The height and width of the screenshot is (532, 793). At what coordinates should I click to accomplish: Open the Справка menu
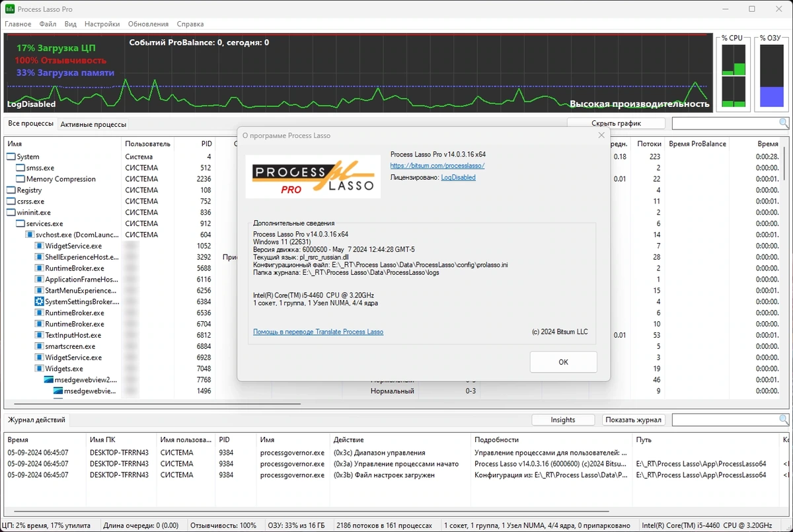[x=190, y=24]
